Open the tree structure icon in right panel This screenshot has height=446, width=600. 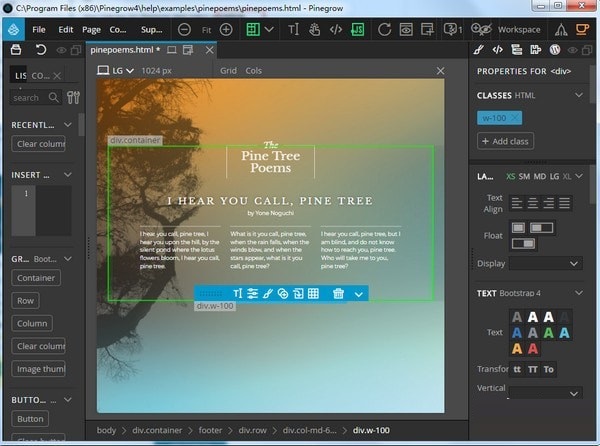[517, 50]
